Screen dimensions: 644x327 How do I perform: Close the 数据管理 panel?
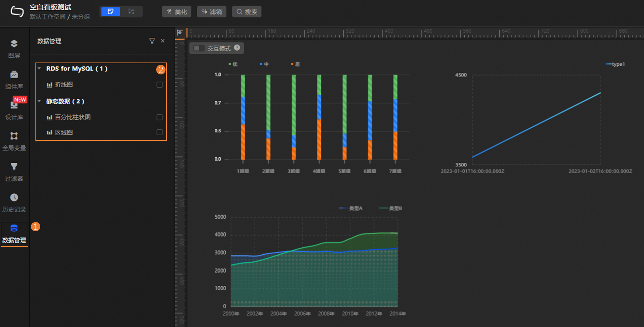[x=163, y=41]
